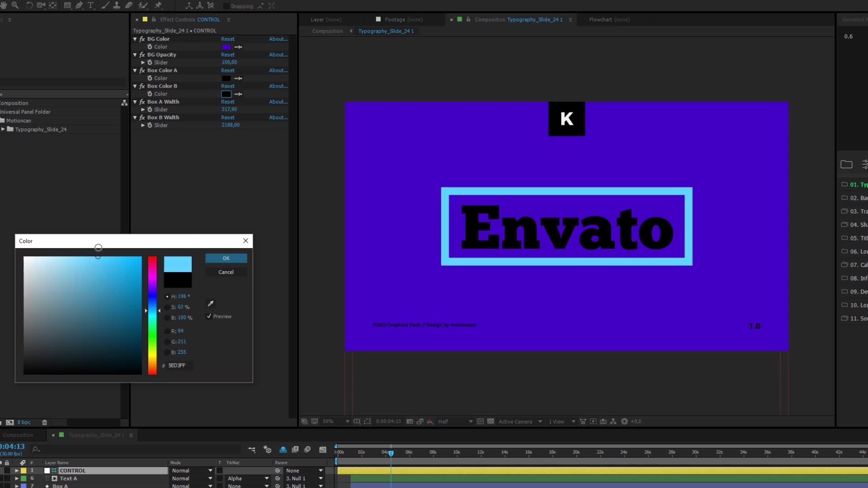Viewport: 868px width, 488px height.
Task: Open Composition panel menu icon
Action: pos(571,19)
